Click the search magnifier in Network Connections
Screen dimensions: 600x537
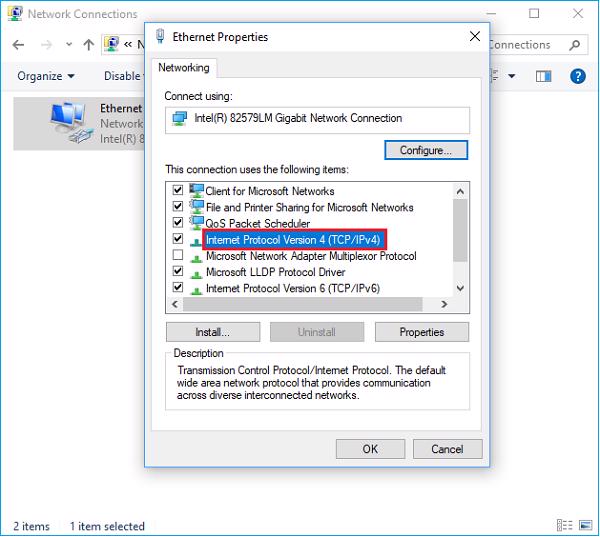point(574,45)
